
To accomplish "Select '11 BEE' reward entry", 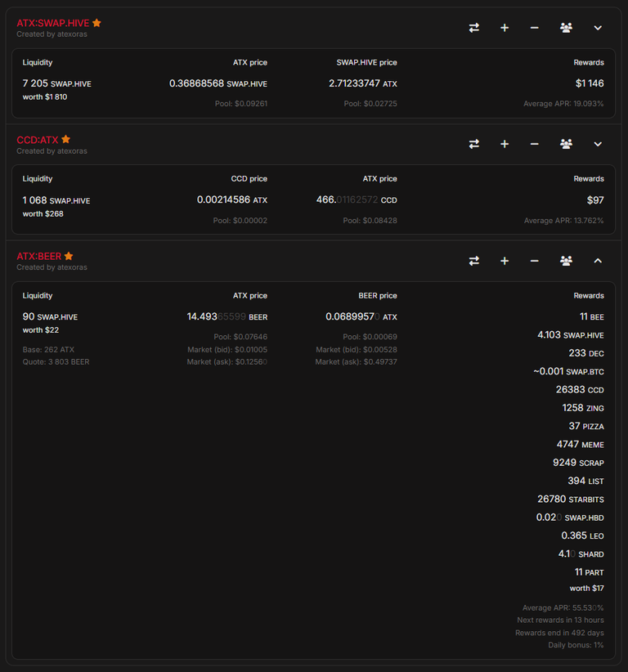I will pos(591,316).
